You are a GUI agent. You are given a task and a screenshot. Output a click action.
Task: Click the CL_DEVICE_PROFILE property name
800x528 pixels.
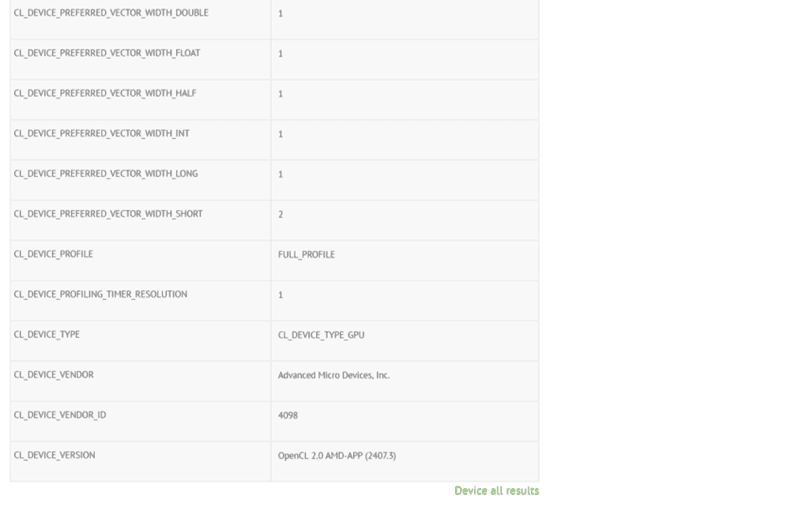point(53,254)
